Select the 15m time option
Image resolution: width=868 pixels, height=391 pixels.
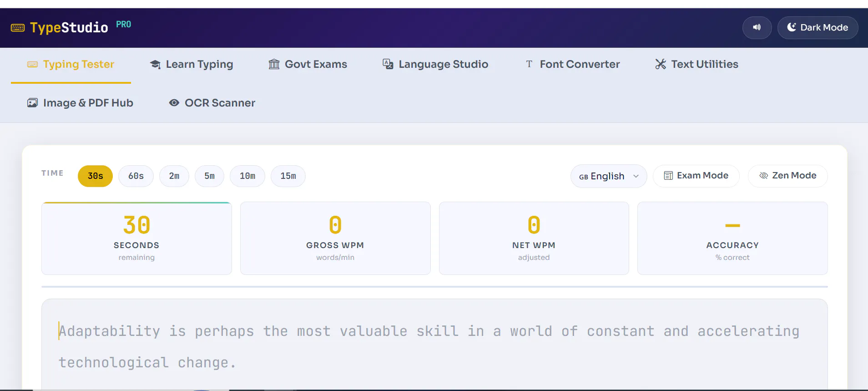(288, 176)
